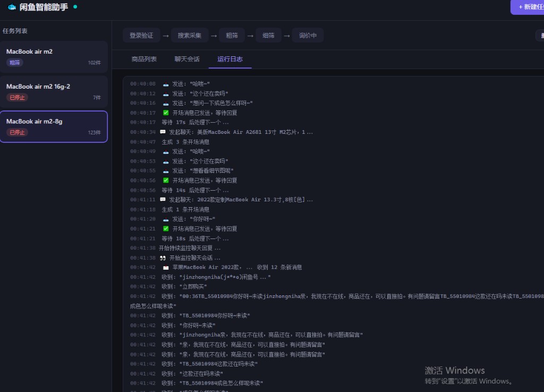
Task: Select the 登录验证 pipeline step
Action: coord(141,36)
